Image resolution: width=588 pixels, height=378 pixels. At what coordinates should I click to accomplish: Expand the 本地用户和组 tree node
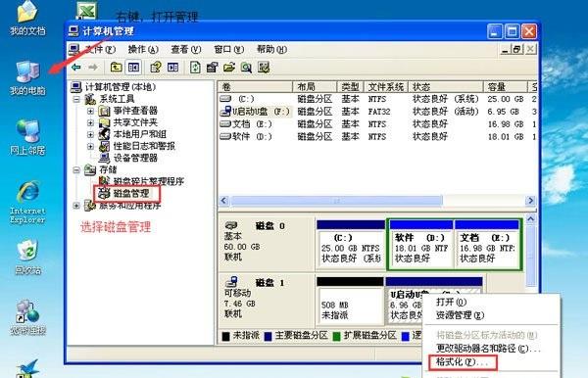[90, 134]
